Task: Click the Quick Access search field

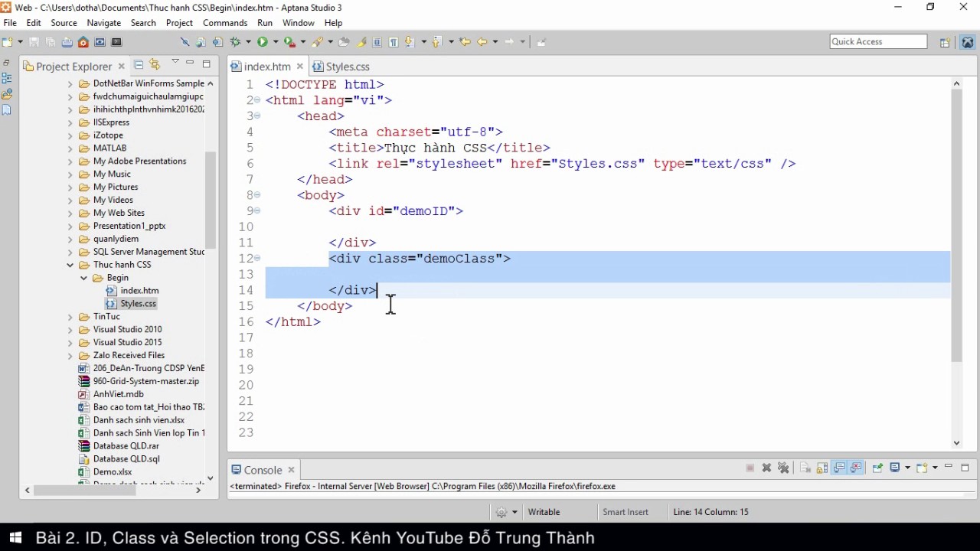Action: coord(877,42)
